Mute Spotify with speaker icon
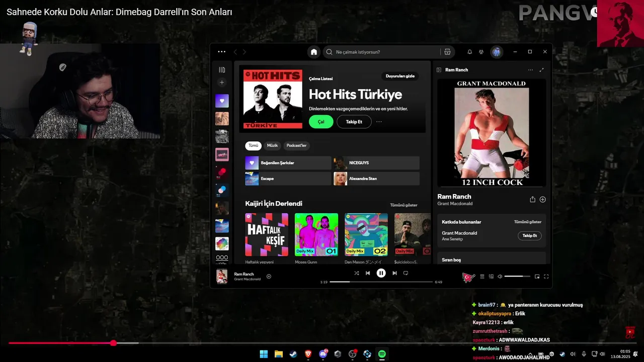This screenshot has height=362, width=644. 500,276
